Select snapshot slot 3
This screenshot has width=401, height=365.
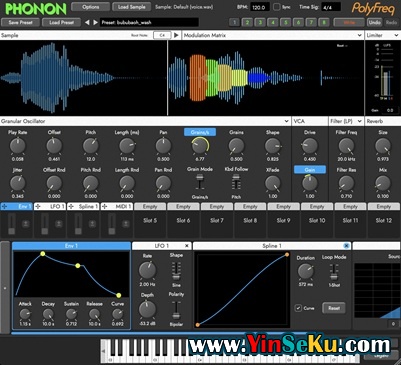[260, 22]
